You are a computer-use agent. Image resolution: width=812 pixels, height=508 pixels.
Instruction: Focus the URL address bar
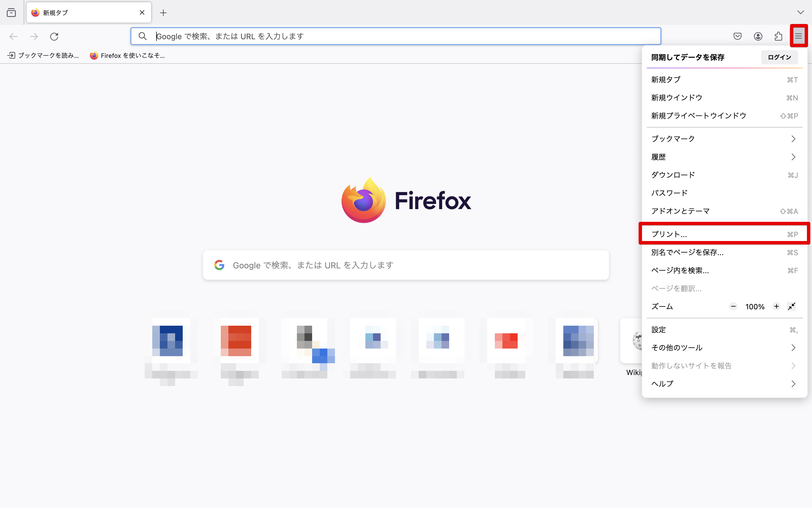pos(396,36)
